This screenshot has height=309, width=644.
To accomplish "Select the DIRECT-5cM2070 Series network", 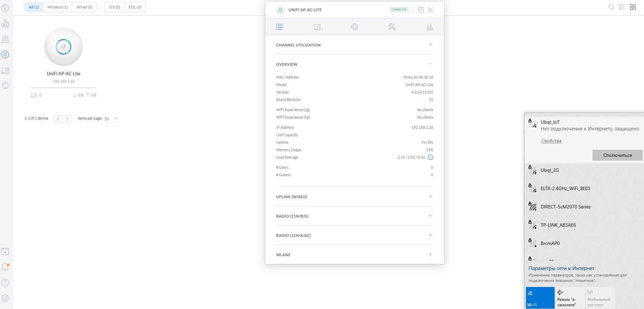I will pyautogui.click(x=584, y=207).
